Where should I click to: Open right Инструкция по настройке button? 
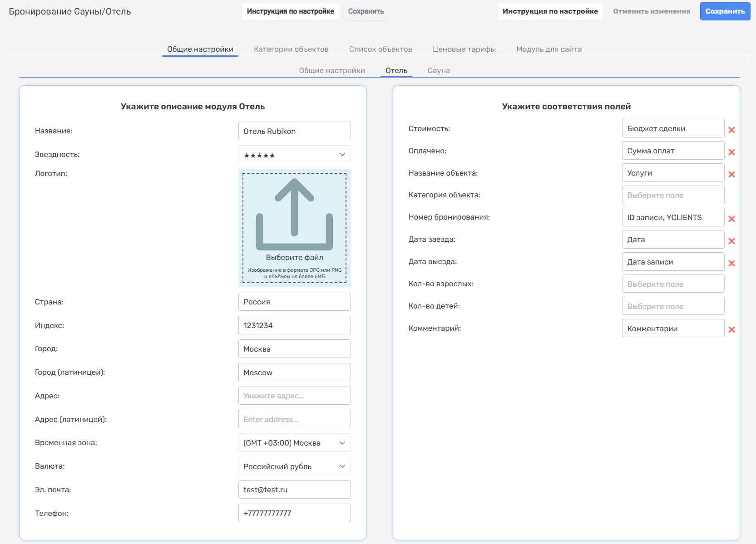(550, 11)
